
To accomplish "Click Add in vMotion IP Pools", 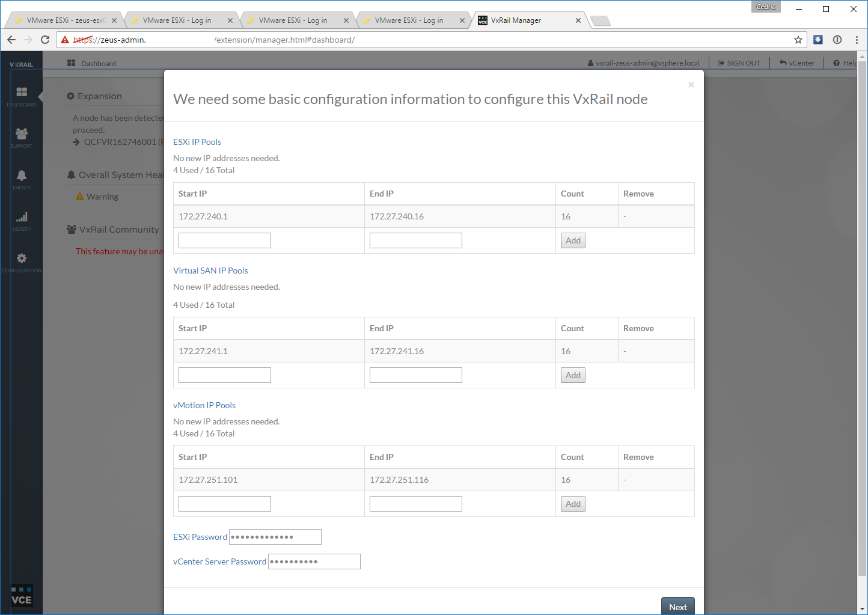I will click(573, 504).
